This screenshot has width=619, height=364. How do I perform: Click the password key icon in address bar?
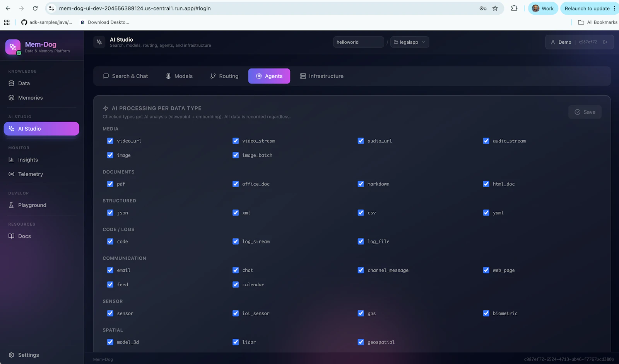[x=483, y=8]
